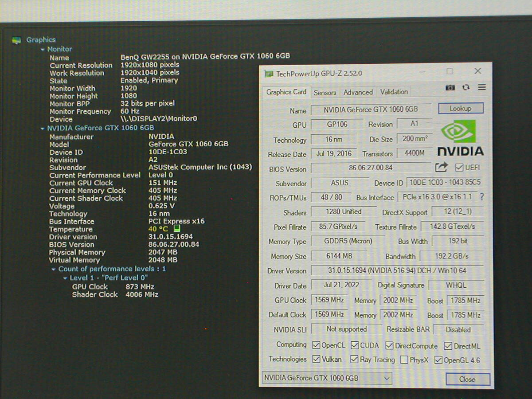Click the Speccy Temperature value "40 °C"
532x399 pixels.
click(x=158, y=229)
